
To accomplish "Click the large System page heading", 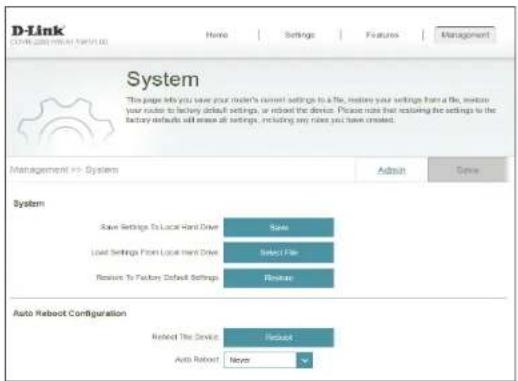I will coord(163,79).
